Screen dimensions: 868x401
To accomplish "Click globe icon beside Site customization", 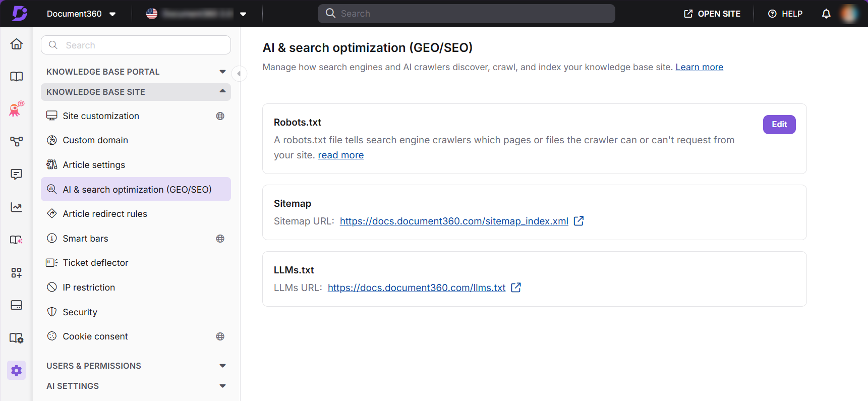I will 220,116.
